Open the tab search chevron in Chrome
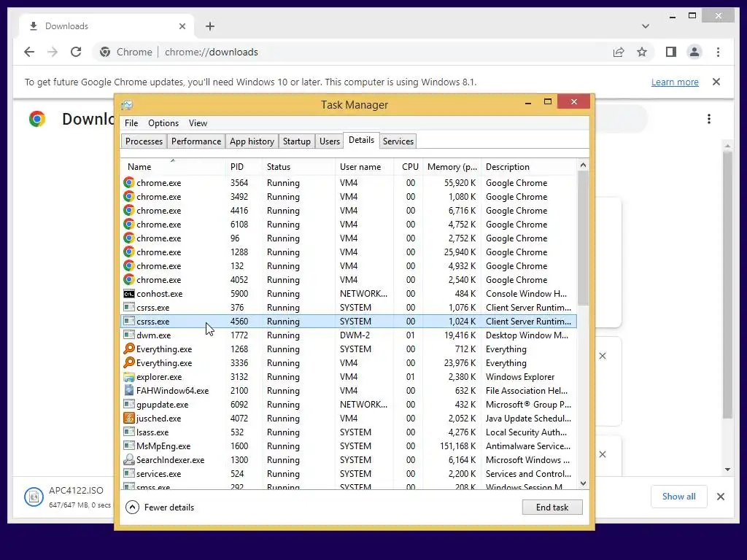 (646, 26)
